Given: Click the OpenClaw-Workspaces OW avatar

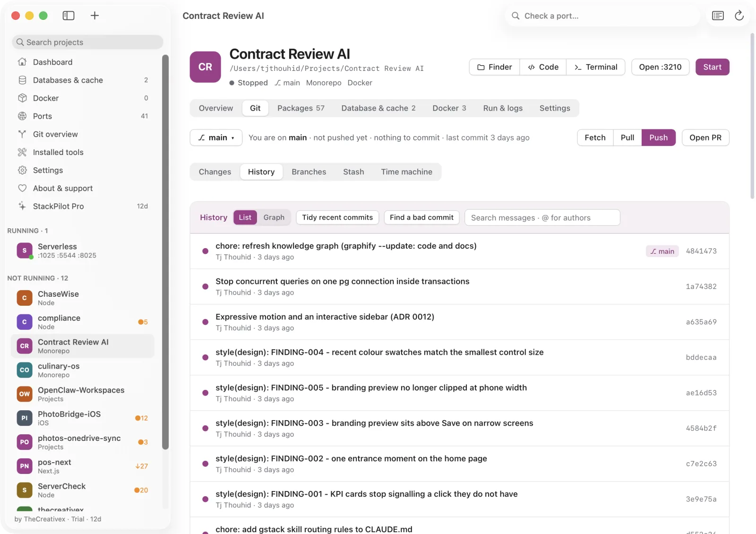Looking at the screenshot, I should (25, 394).
